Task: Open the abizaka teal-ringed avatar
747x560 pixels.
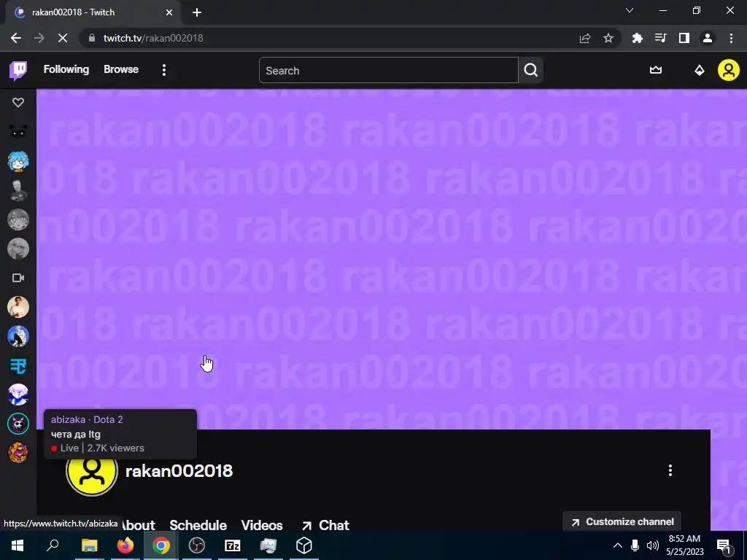Action: (18, 424)
